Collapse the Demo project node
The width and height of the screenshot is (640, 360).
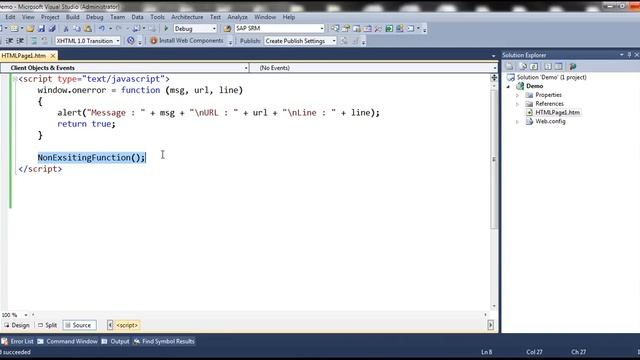click(509, 87)
